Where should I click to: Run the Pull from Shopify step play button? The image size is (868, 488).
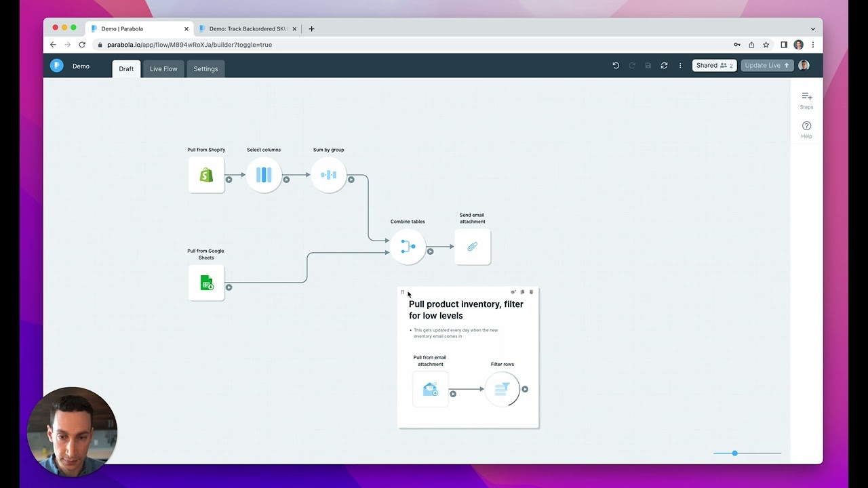229,180
